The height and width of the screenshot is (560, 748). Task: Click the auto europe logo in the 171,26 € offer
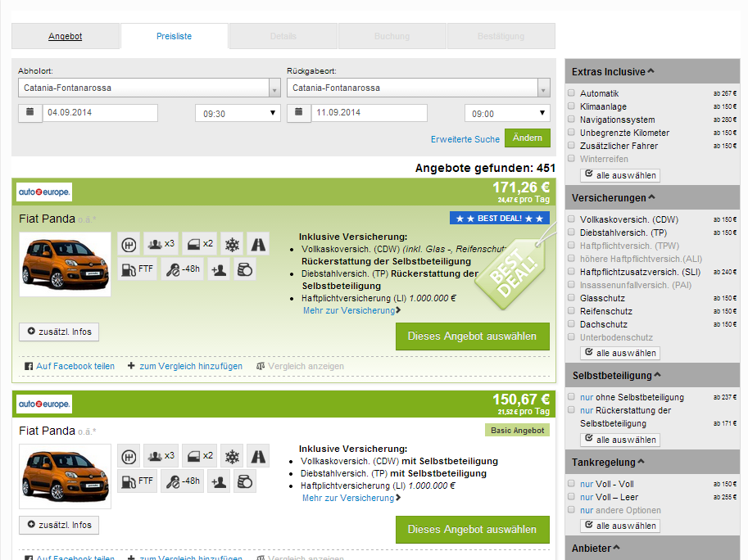44,192
